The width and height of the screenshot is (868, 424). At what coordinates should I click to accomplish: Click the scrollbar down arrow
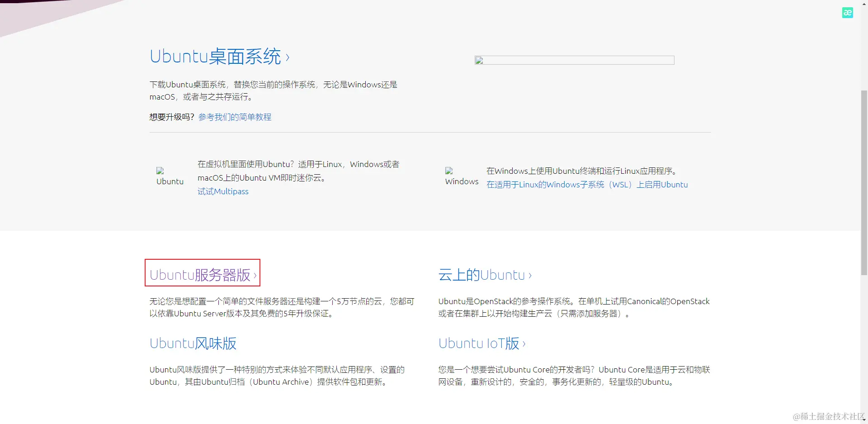point(864,420)
